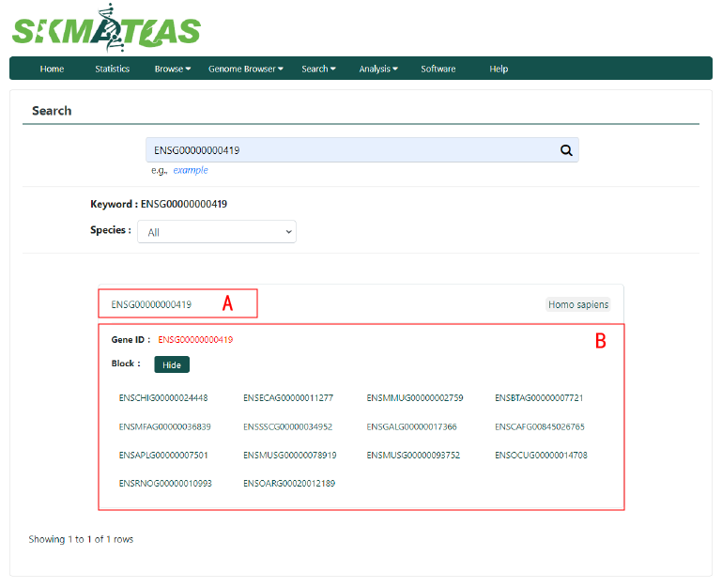This screenshot has width=722, height=588.
Task: Select gene ENSRNOG00000010993
Action: click(165, 484)
